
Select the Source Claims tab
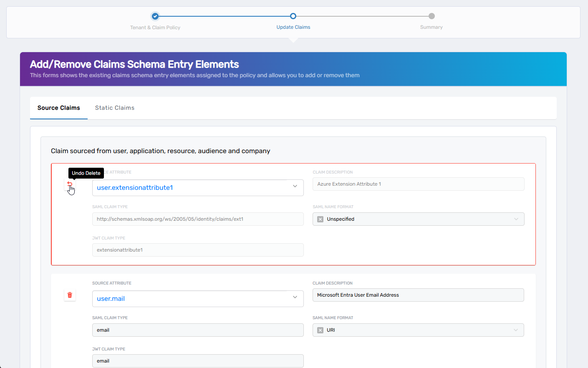59,108
